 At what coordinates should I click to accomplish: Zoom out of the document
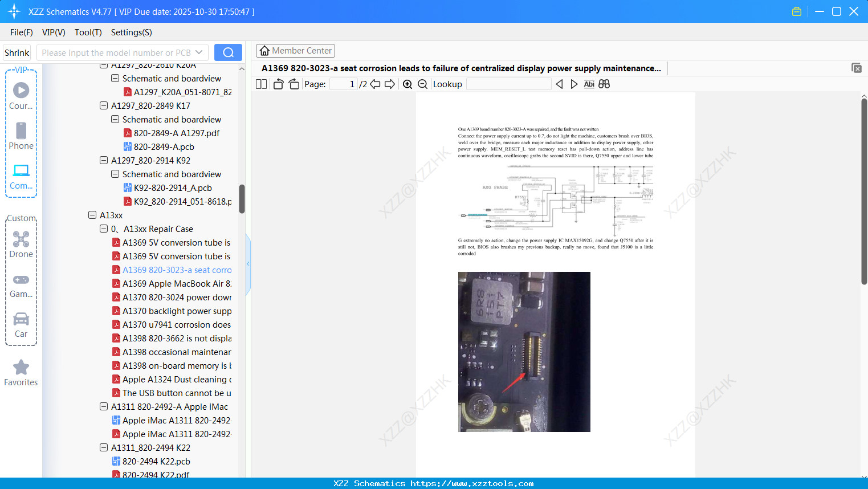pos(422,84)
